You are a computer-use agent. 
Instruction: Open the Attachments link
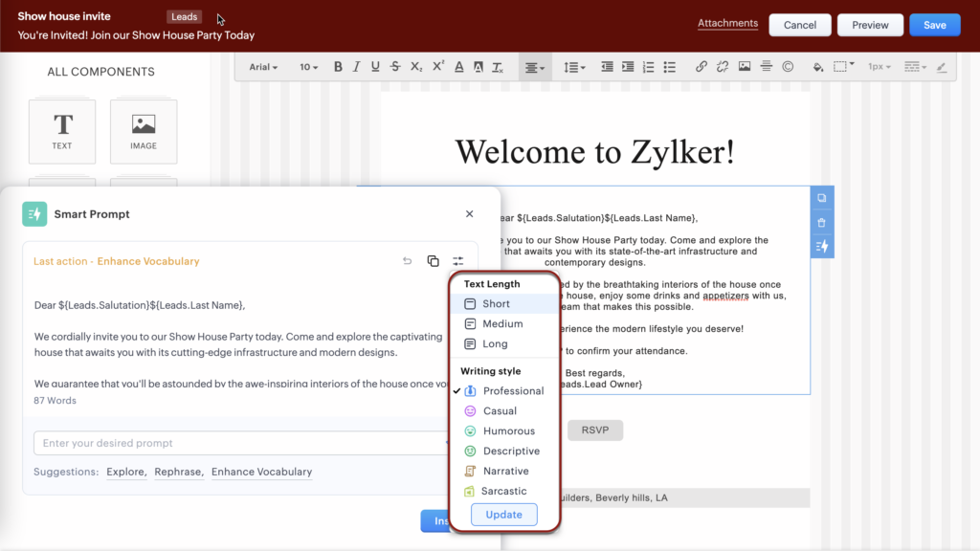coord(727,24)
